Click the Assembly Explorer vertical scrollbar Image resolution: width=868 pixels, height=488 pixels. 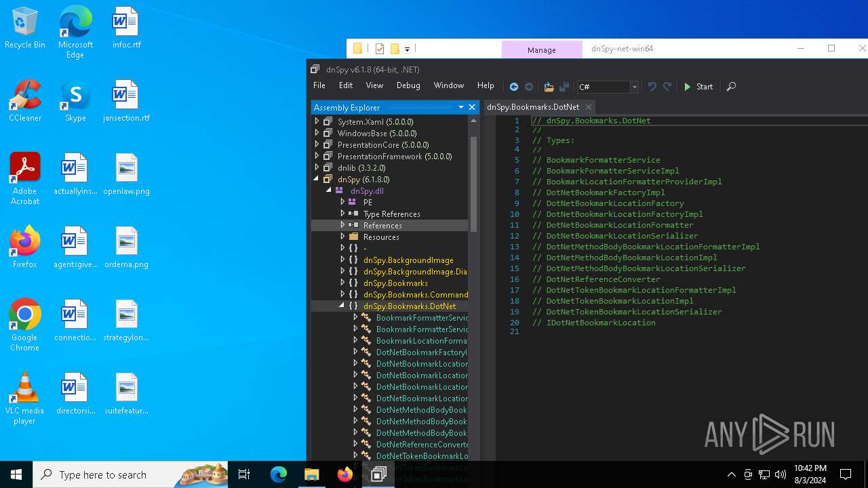(x=473, y=183)
